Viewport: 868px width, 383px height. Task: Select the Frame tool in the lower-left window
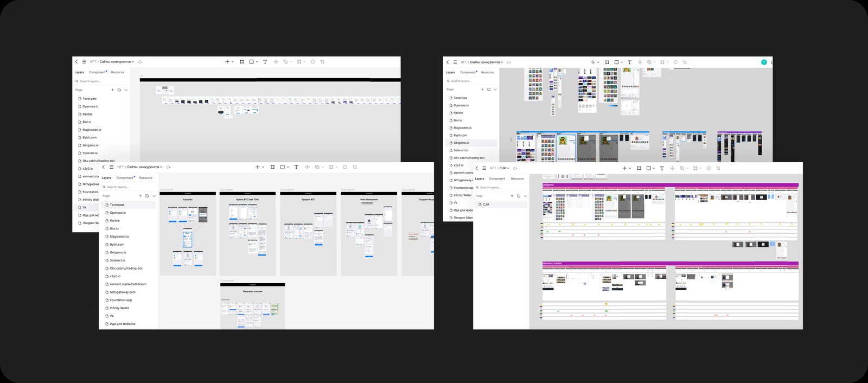[x=272, y=167]
